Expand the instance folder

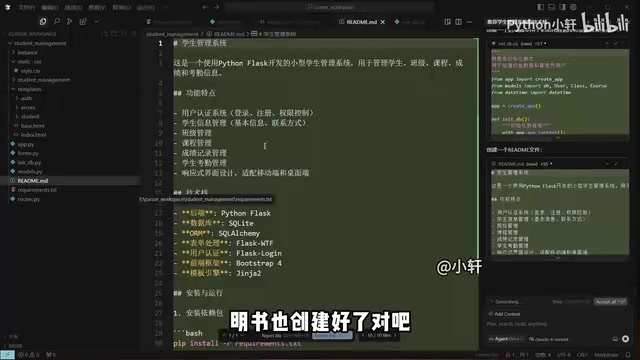(x=27, y=52)
